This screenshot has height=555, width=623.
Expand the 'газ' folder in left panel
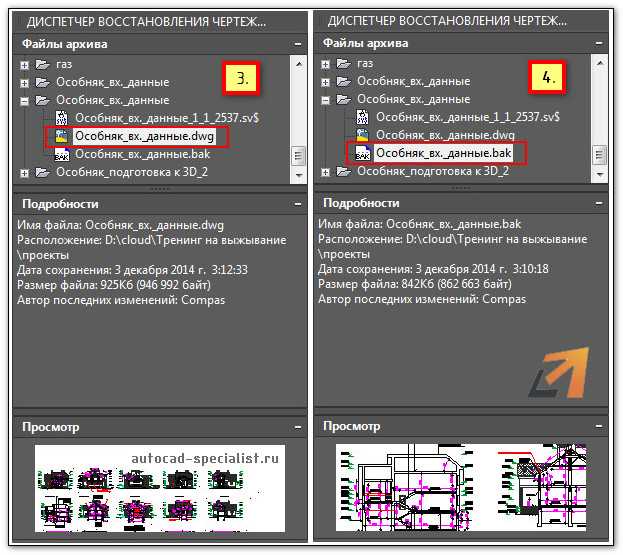coord(24,65)
